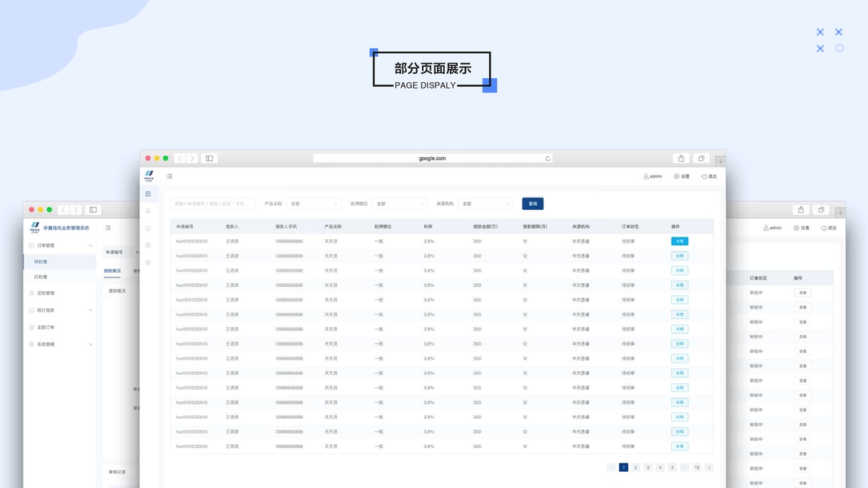Add new tab in front browser window

point(720,161)
